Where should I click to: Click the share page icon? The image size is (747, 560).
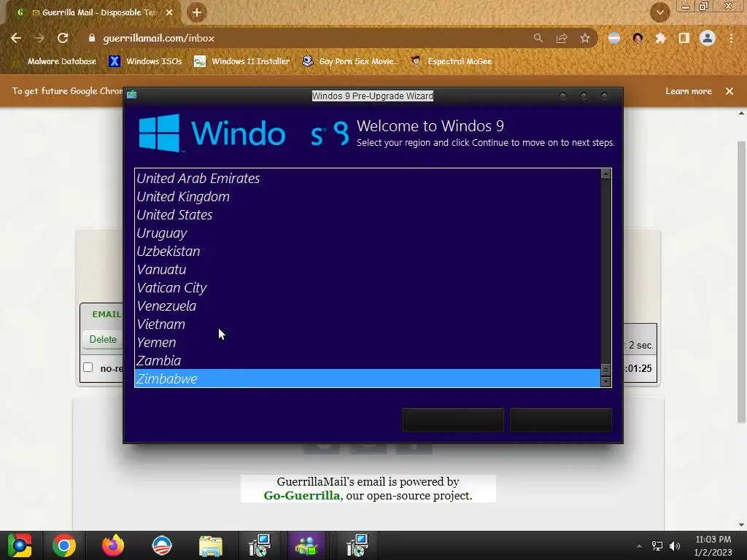point(562,38)
